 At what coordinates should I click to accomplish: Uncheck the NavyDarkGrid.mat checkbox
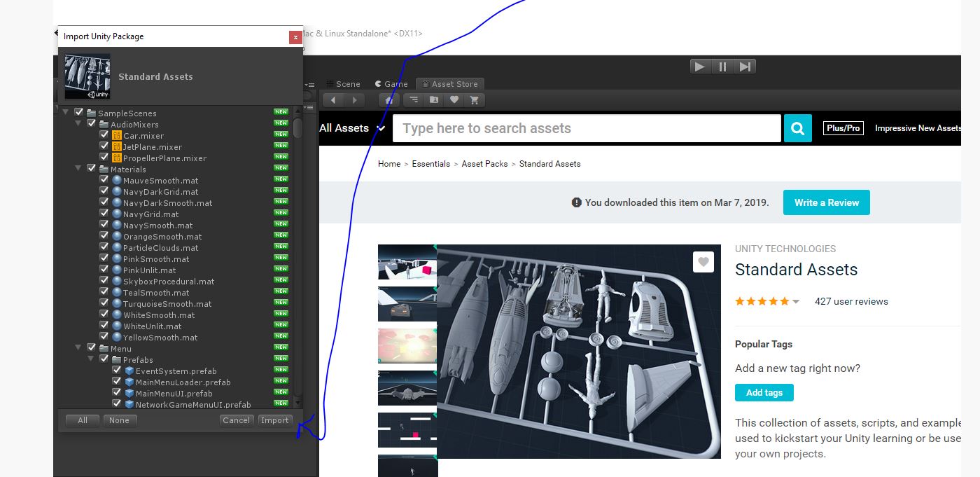(104, 191)
